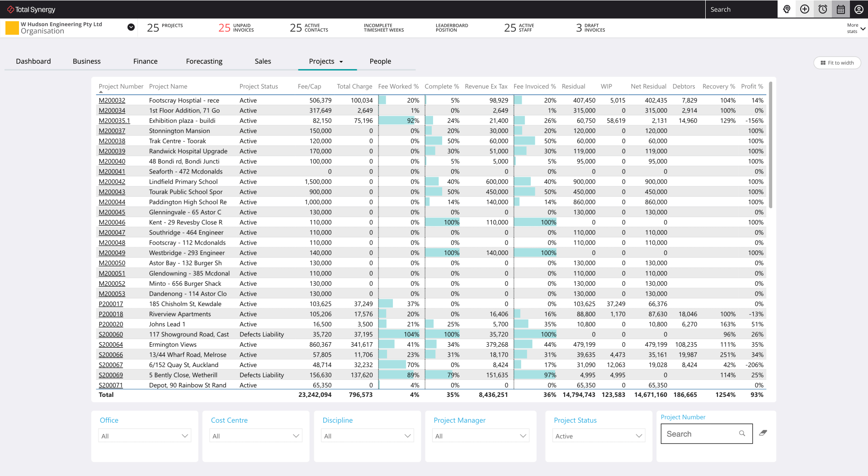Viewport: 868px width, 476px height.
Task: Toggle the Fit to width option
Action: pyautogui.click(x=837, y=63)
